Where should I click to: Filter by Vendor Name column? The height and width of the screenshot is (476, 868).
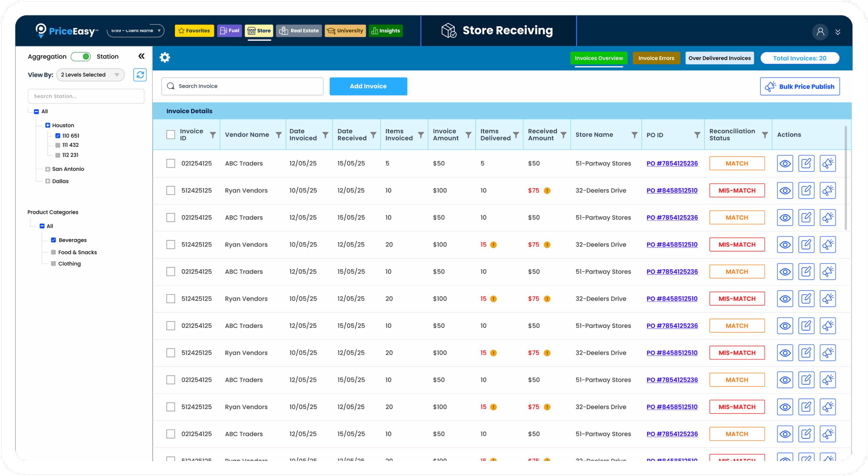(x=278, y=135)
